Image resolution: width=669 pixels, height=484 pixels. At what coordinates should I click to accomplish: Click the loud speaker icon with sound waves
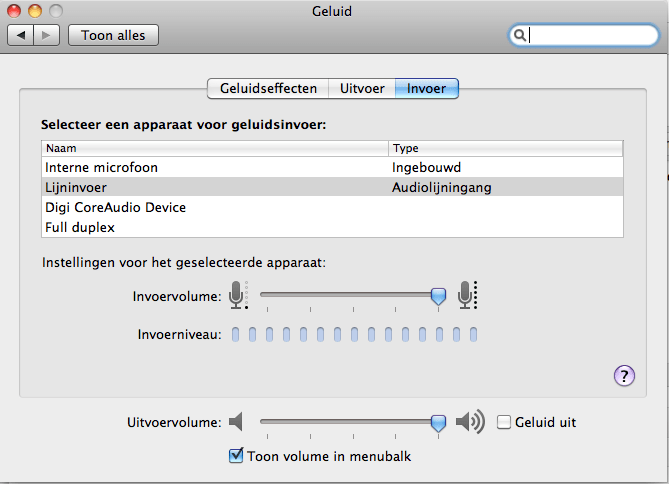(x=470, y=422)
